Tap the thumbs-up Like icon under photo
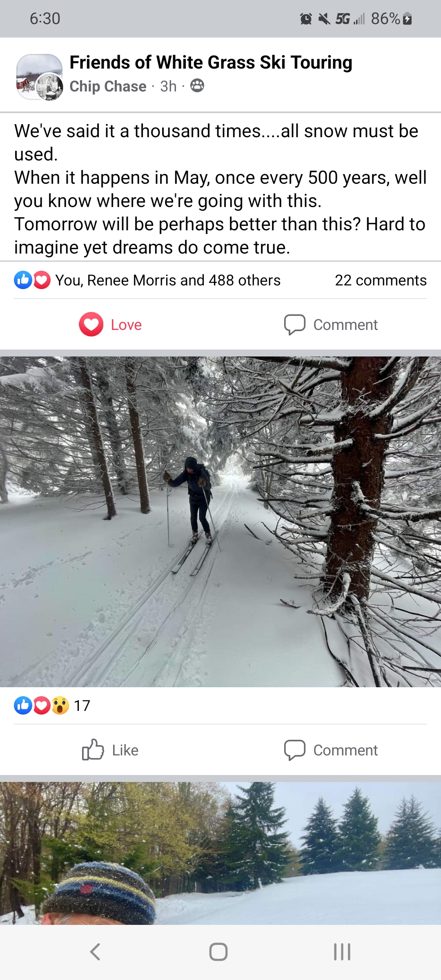This screenshot has height=980, width=441. (x=93, y=750)
